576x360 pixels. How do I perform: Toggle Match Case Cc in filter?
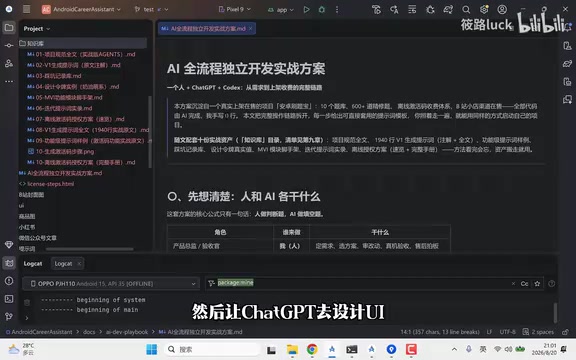tap(524, 284)
